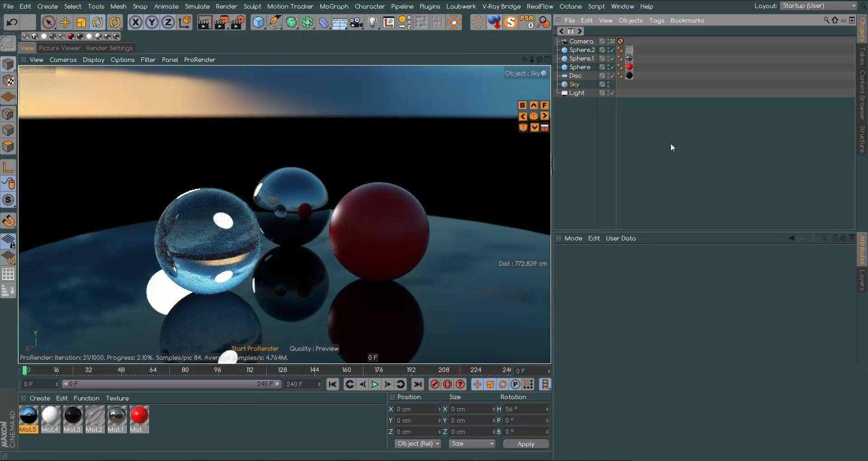Screen dimensions: 868x461
Task: Toggle the X-axis lock button
Action: click(x=135, y=22)
